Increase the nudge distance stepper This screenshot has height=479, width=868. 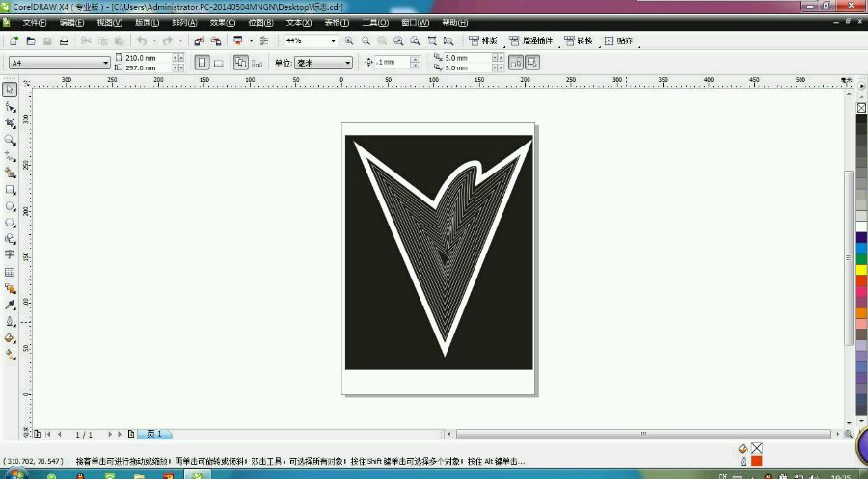click(x=415, y=59)
